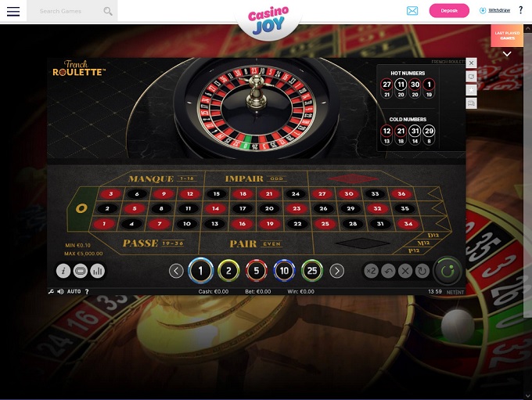Click the pink Deposit button
The image size is (532, 400).
click(x=449, y=11)
